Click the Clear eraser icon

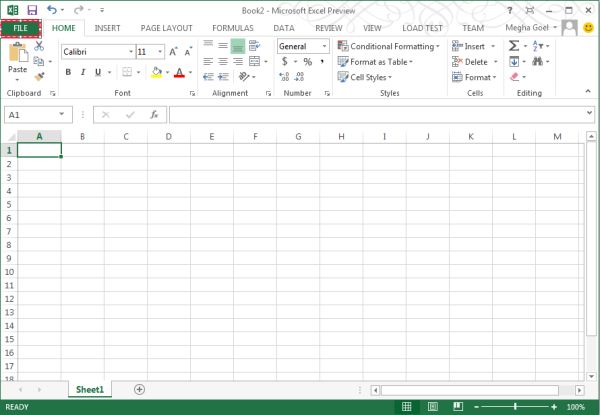(x=514, y=77)
